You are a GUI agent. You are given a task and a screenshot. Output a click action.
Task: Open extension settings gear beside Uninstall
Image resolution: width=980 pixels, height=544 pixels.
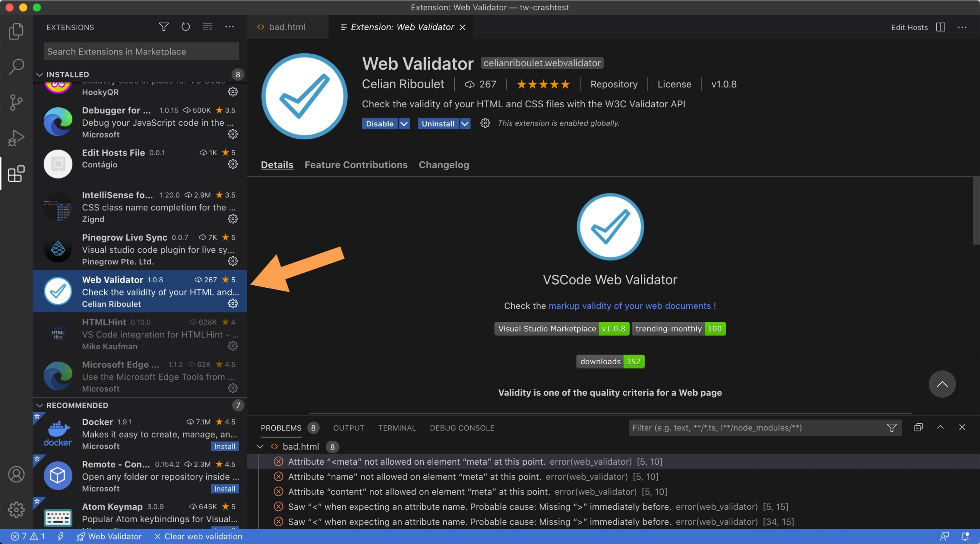pyautogui.click(x=485, y=123)
